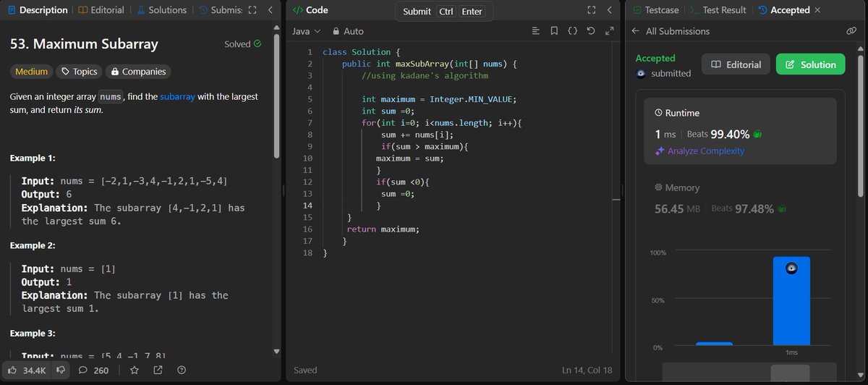
Task: Click the '1ms' chart axis label
Action: tap(791, 352)
